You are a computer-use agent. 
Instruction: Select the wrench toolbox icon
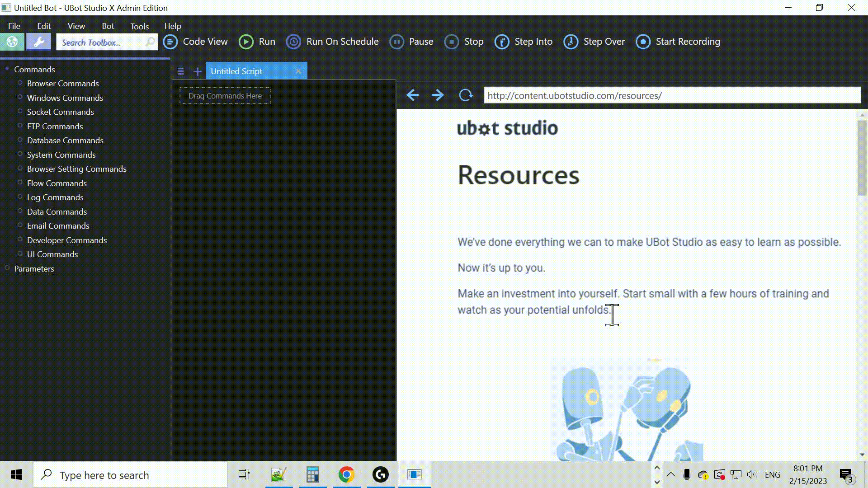click(38, 42)
